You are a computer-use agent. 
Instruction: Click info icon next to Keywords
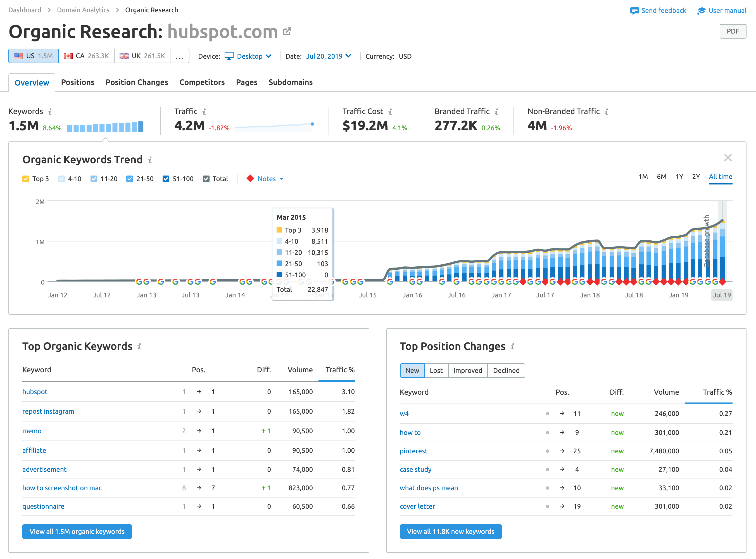pyautogui.click(x=50, y=111)
